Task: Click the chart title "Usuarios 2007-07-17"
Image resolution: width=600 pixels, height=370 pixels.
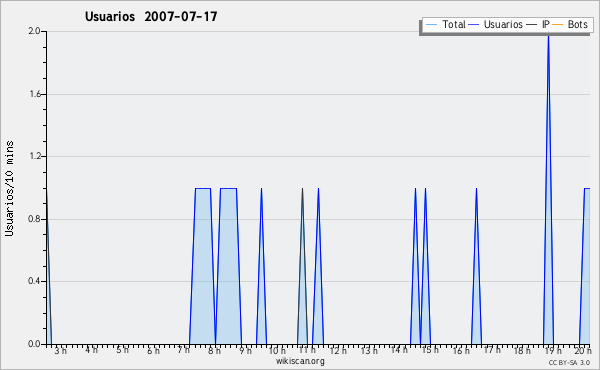Action: coord(151,17)
